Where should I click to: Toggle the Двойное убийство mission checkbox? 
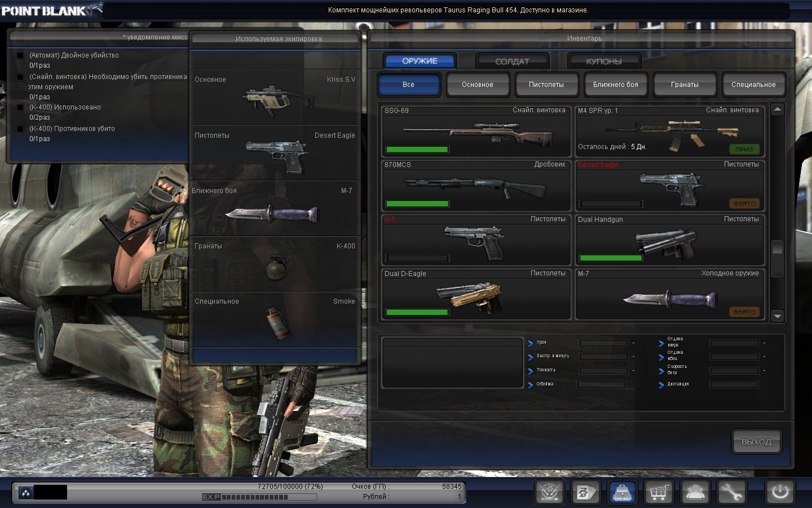pos(20,55)
